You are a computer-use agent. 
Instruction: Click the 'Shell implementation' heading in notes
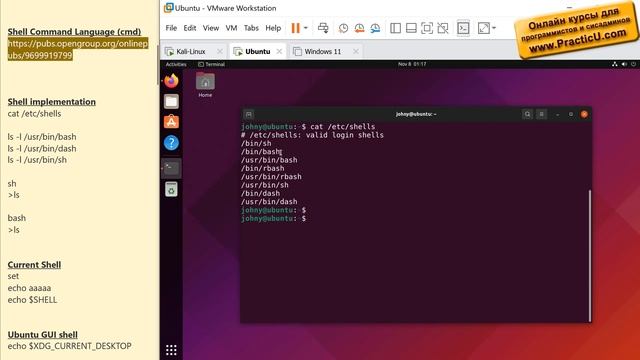(x=51, y=102)
